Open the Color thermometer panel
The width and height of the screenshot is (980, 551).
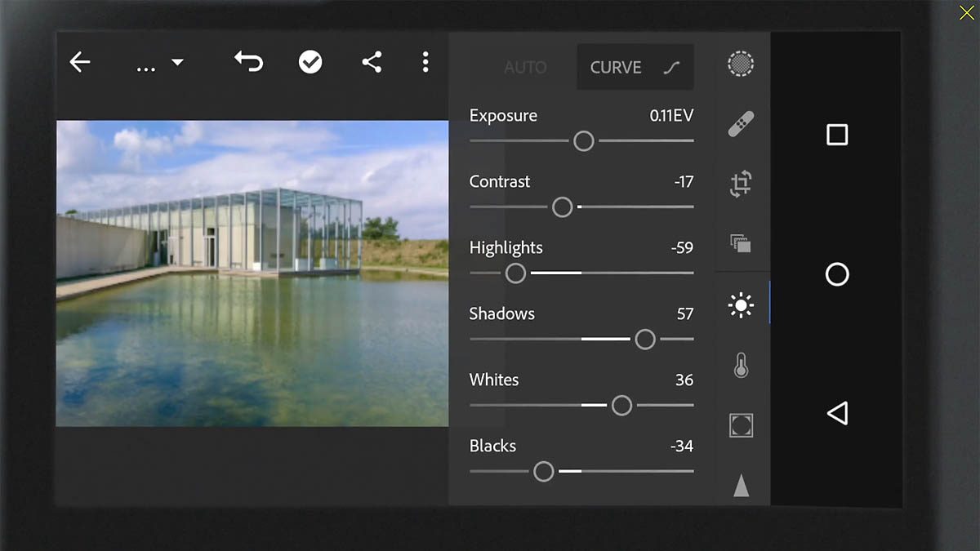click(741, 366)
